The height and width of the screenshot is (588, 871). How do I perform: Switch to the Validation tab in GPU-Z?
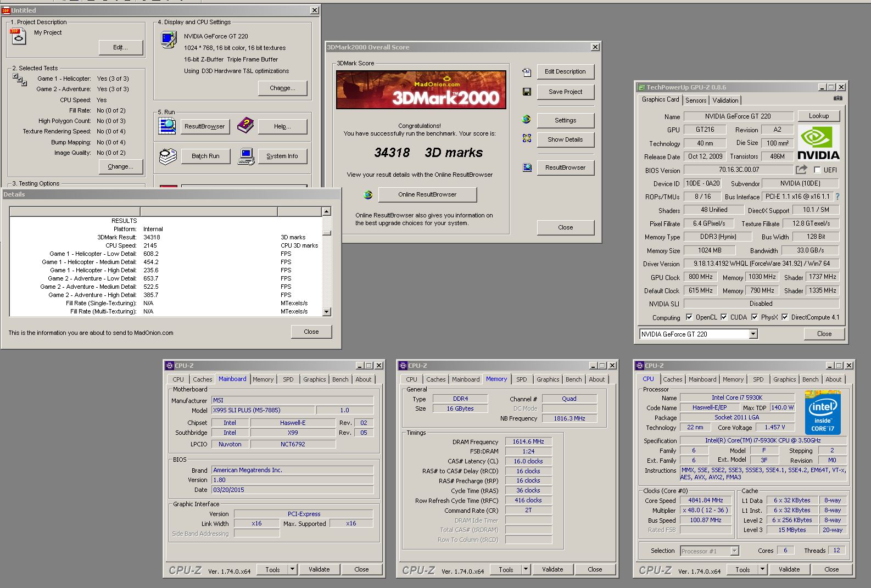coord(725,100)
